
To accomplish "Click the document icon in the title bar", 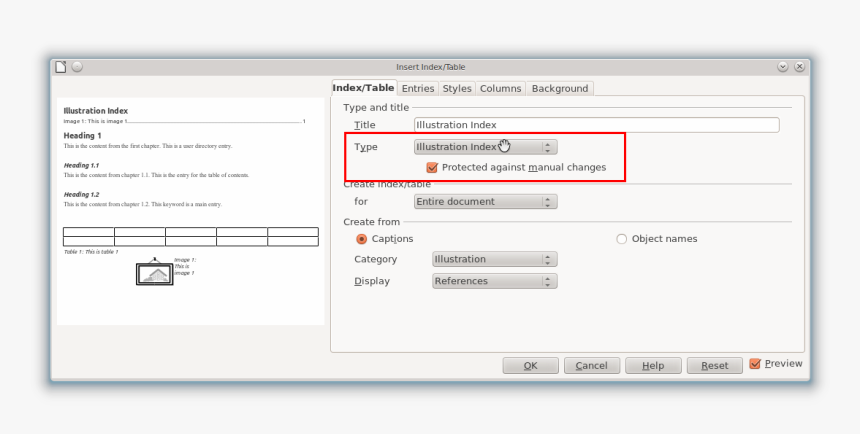I will pyautogui.click(x=60, y=67).
